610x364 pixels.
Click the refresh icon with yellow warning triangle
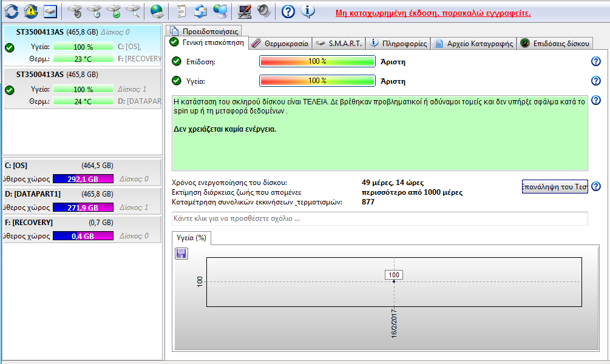pos(31,11)
